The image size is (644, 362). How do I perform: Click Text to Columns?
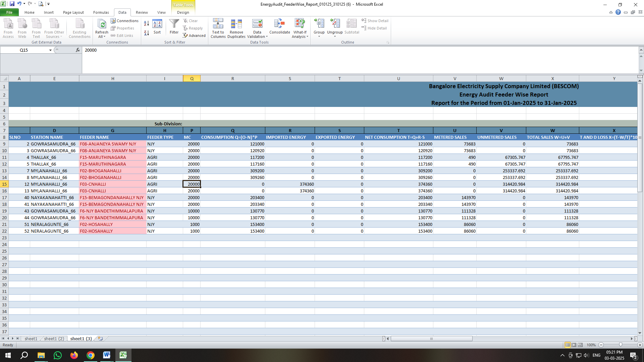(218, 28)
